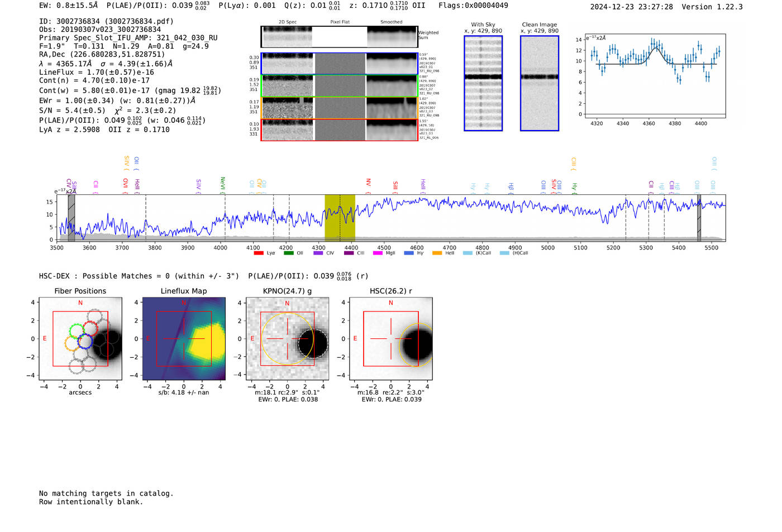Click the green OII legend swatch
782x532 pixels.
[288, 253]
